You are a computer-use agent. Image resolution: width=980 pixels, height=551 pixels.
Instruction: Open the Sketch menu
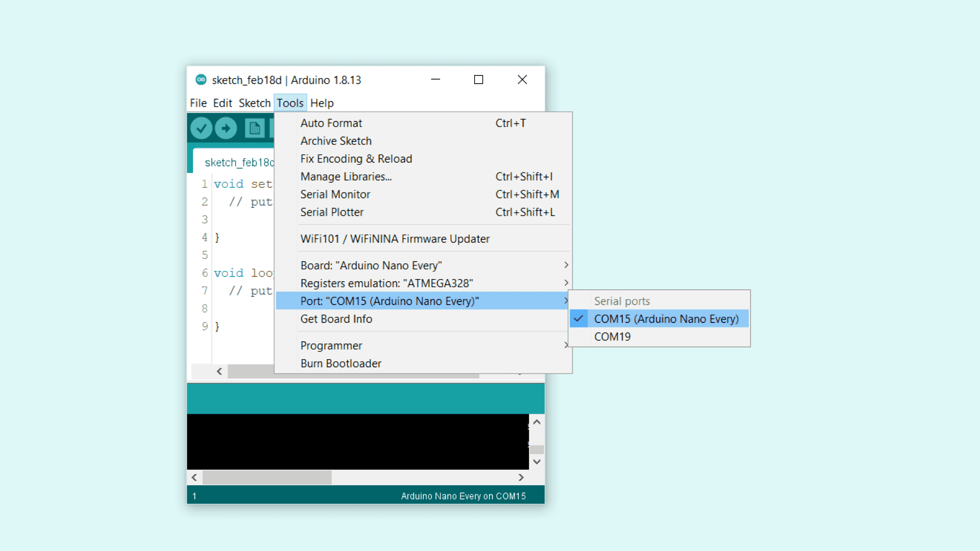254,103
